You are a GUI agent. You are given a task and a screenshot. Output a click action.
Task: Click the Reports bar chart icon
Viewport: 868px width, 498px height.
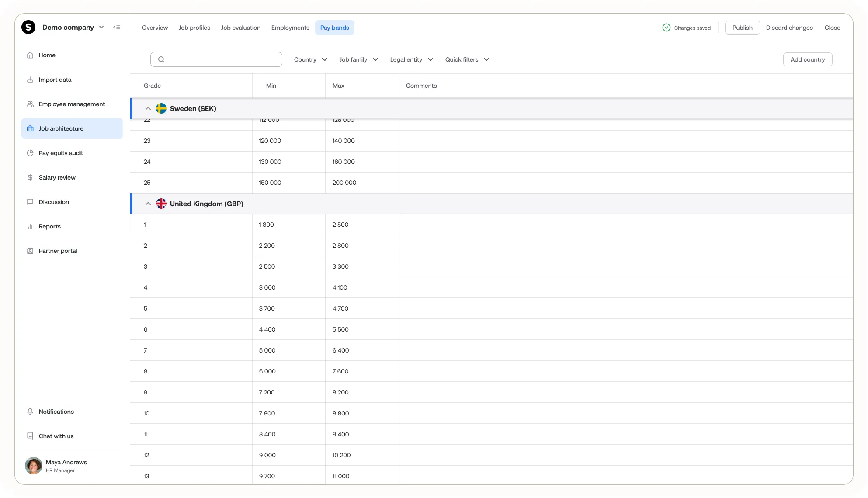(30, 226)
